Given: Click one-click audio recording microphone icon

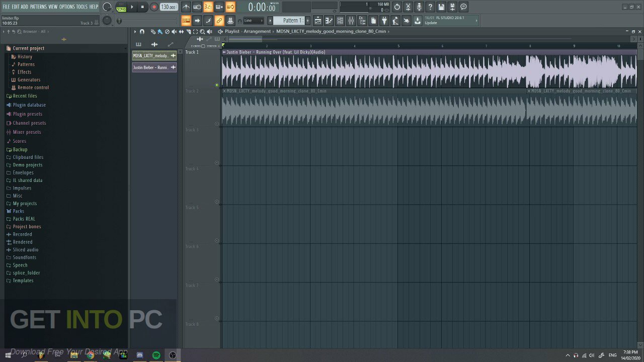Looking at the screenshot, I should click(x=419, y=7).
